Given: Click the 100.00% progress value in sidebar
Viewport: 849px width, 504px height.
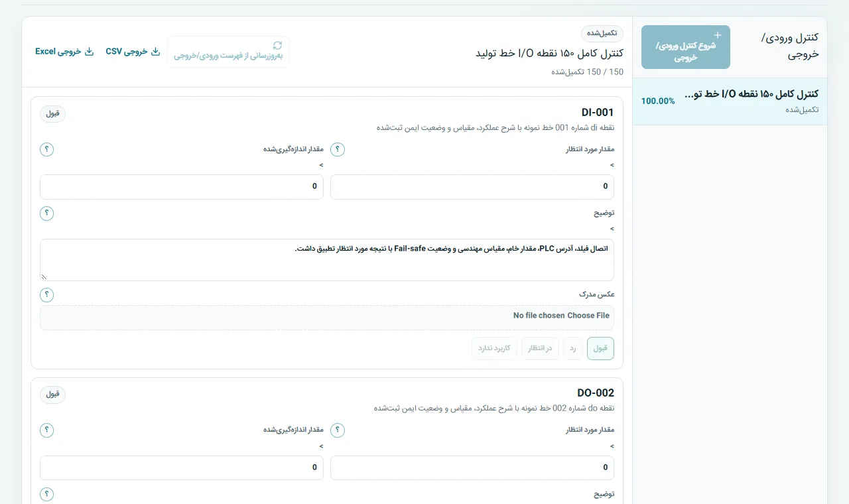Looking at the screenshot, I should click(x=658, y=101).
